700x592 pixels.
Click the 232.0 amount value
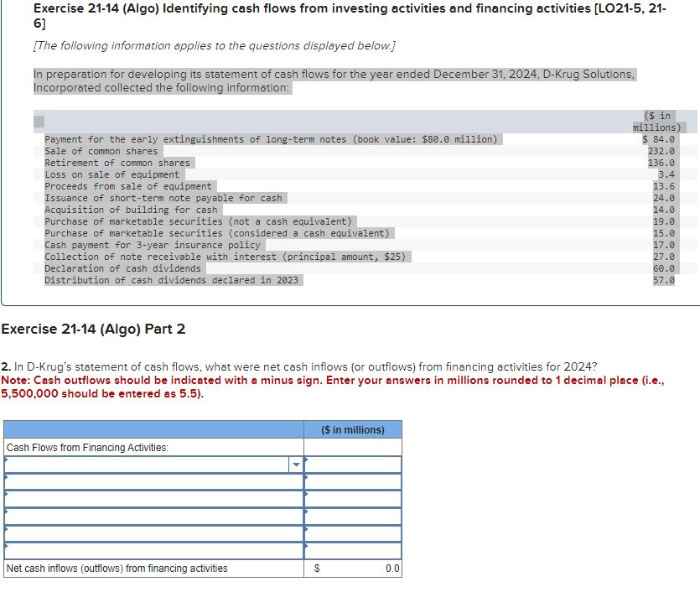tap(661, 151)
